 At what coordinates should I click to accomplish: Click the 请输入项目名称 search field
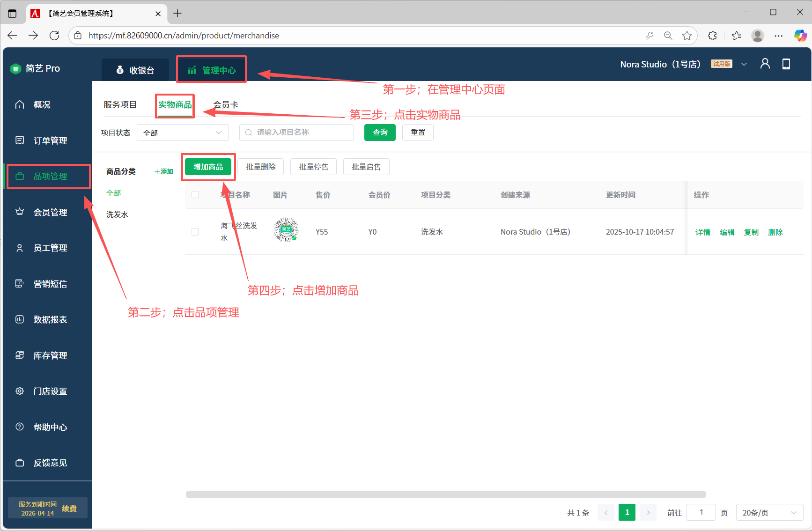[296, 133]
